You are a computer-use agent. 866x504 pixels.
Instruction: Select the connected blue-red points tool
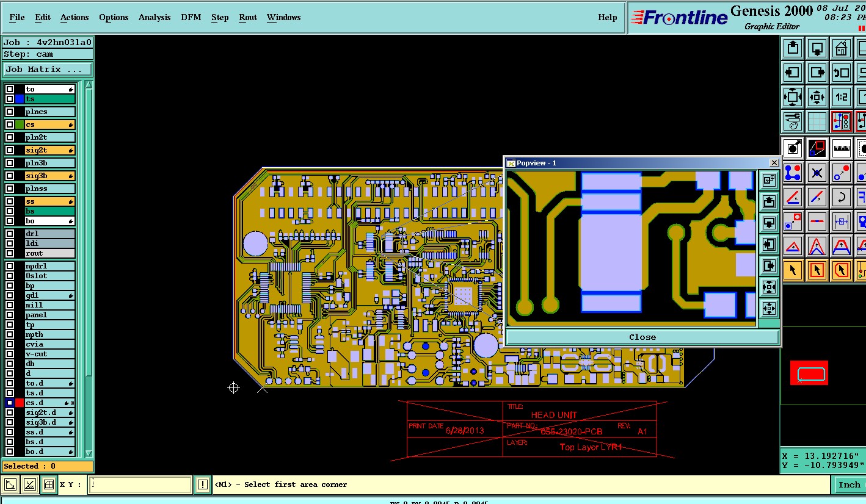point(793,173)
